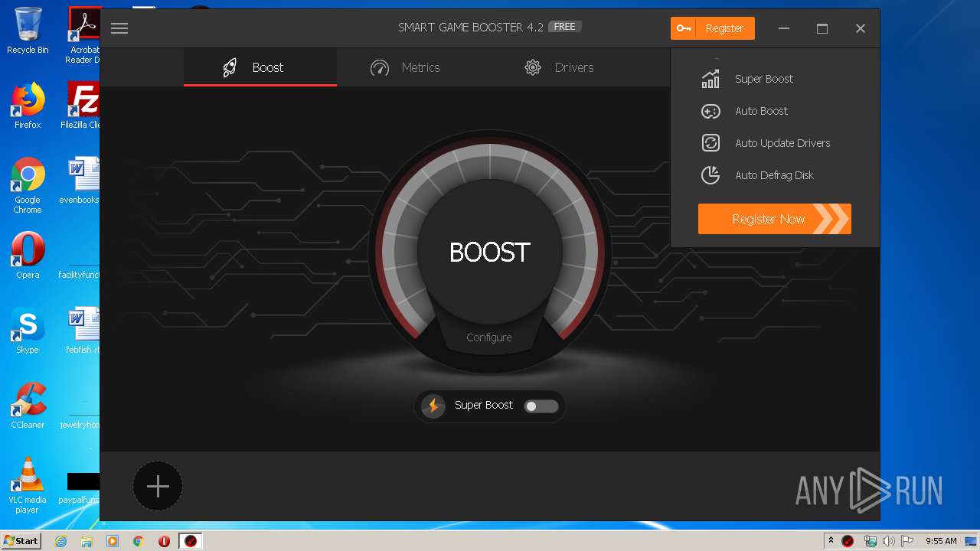Viewport: 980px width, 551px height.
Task: Click the Super Boost lightning bolt icon
Action: pos(433,406)
